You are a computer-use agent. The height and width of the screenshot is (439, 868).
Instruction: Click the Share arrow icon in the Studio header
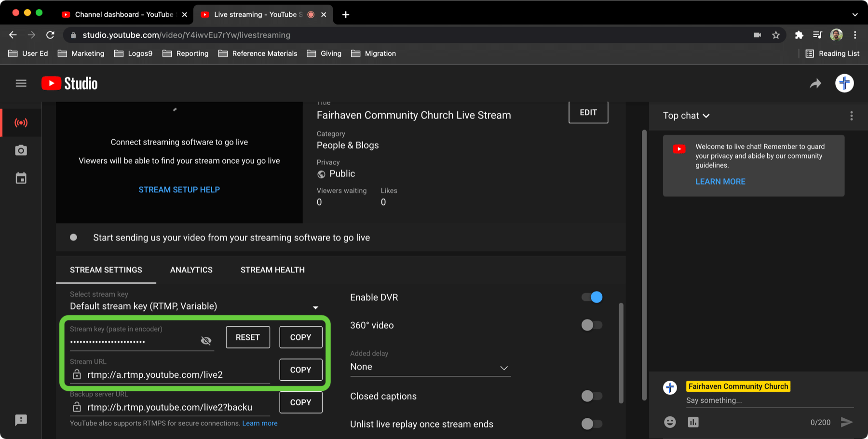815,83
